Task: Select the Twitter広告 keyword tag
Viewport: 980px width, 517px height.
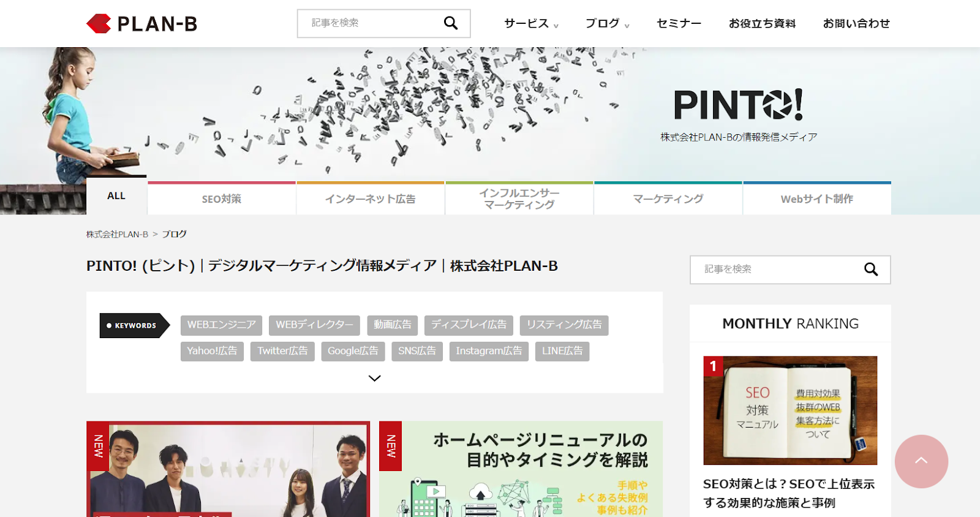Action: pyautogui.click(x=282, y=351)
